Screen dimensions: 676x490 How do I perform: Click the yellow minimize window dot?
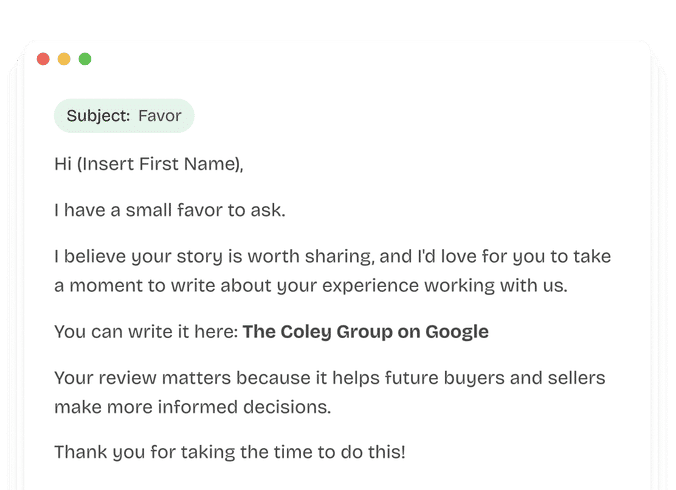tap(64, 59)
